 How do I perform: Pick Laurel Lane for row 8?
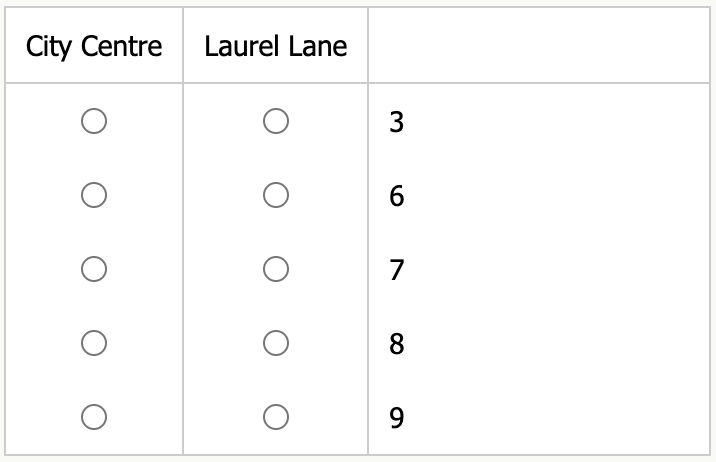coord(276,343)
